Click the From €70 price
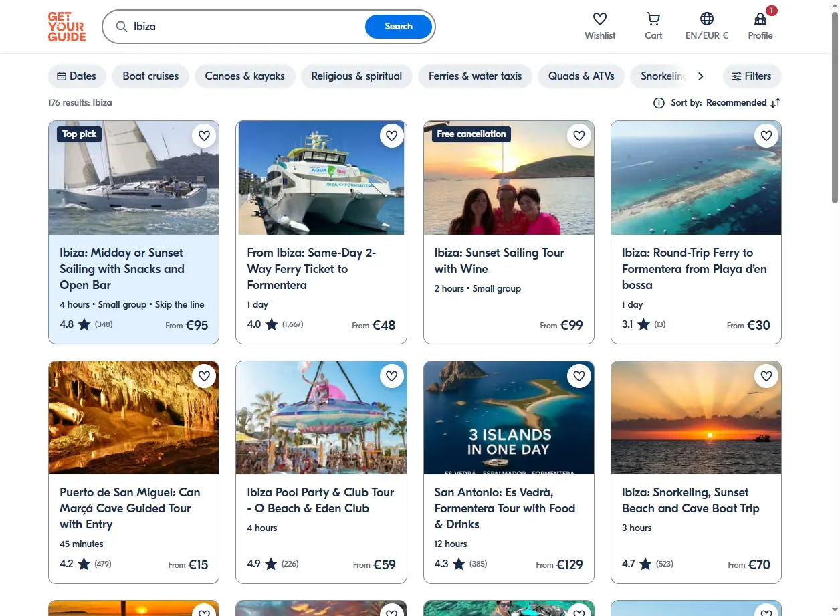 tap(749, 564)
